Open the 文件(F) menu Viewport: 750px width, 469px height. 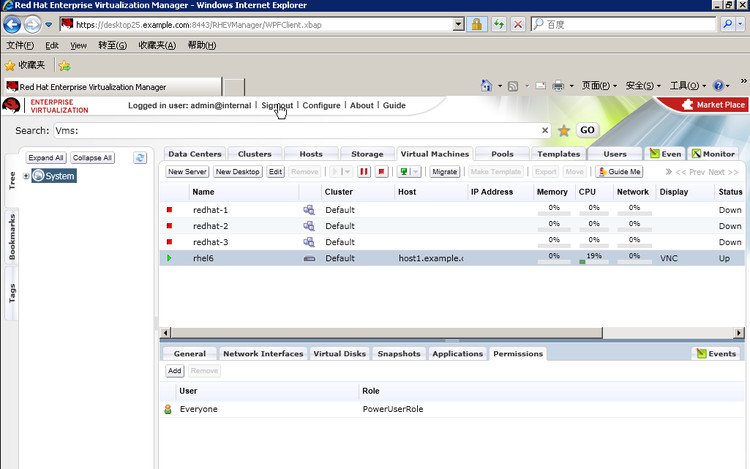pos(20,45)
